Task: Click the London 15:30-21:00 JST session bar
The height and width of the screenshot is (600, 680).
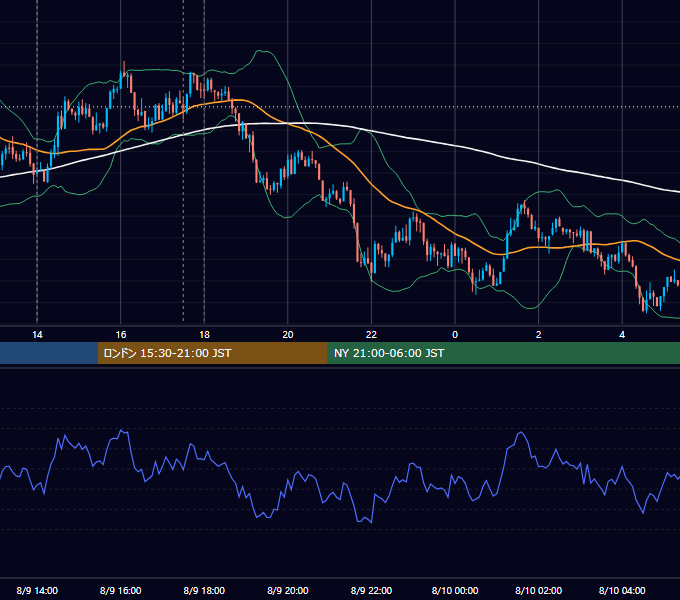Action: (212, 353)
